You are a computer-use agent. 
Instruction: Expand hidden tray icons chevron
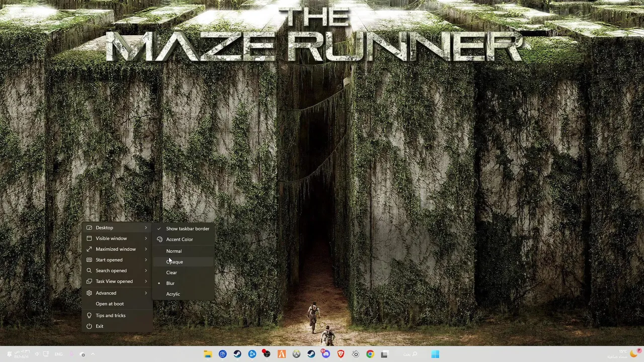coord(93,354)
